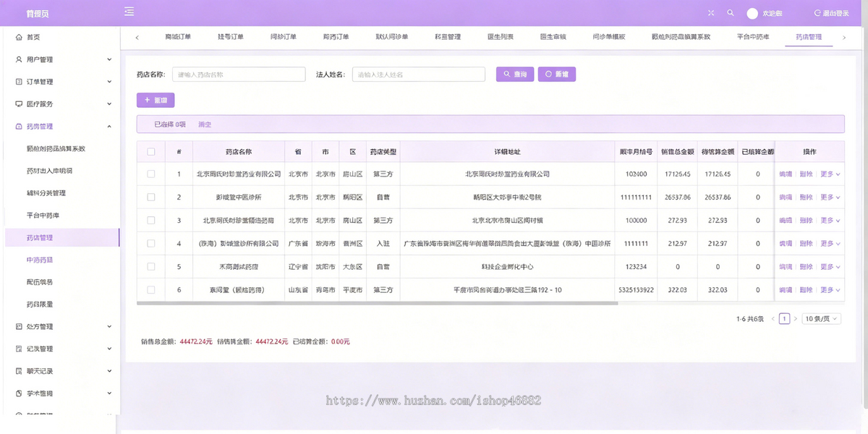Switch to the 问诊订单 tab
The width and height of the screenshot is (868, 434).
tap(284, 37)
